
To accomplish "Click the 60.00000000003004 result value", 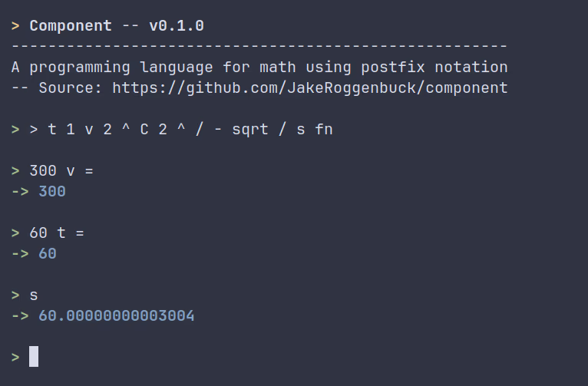I will point(117,315).
